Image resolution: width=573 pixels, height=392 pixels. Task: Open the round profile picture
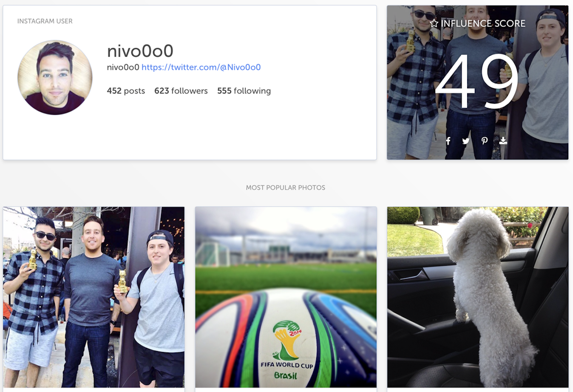55,77
